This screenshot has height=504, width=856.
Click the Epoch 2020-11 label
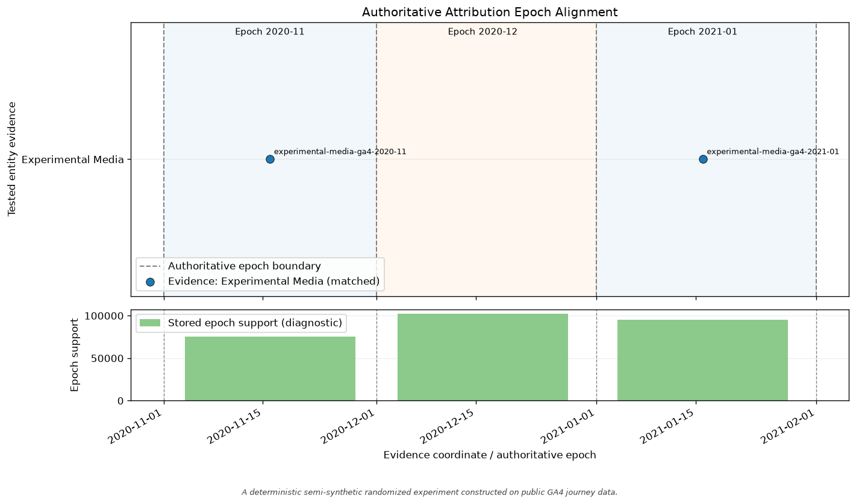coord(270,32)
